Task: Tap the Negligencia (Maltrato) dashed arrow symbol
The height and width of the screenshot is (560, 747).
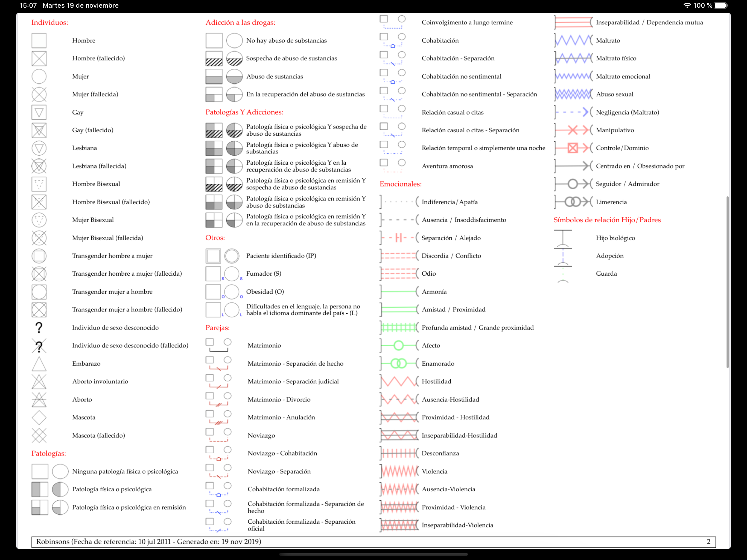Action: (573, 112)
